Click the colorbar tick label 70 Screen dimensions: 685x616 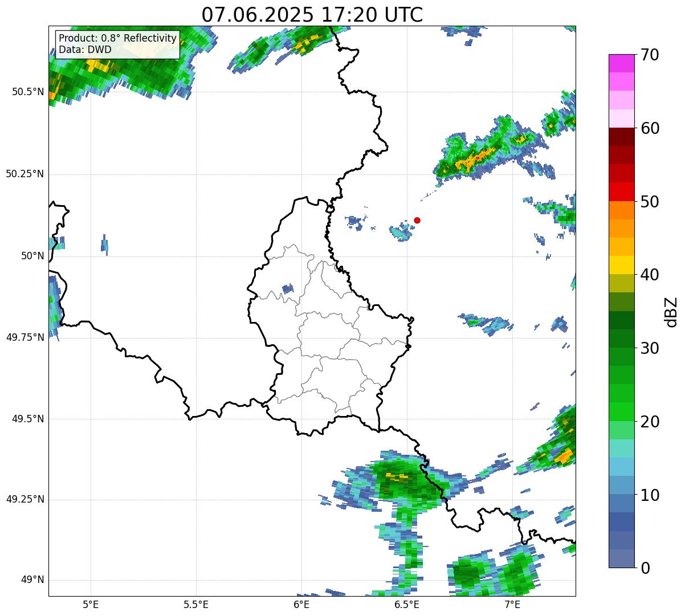point(650,55)
